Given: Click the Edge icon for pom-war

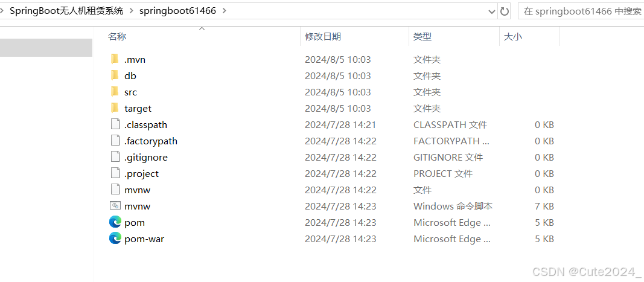Looking at the screenshot, I should [115, 239].
